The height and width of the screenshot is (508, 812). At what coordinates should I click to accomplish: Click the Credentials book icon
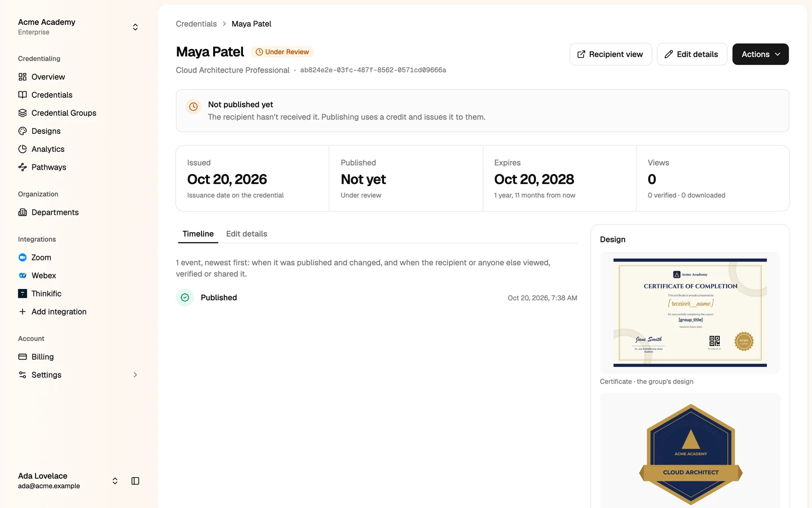point(22,95)
